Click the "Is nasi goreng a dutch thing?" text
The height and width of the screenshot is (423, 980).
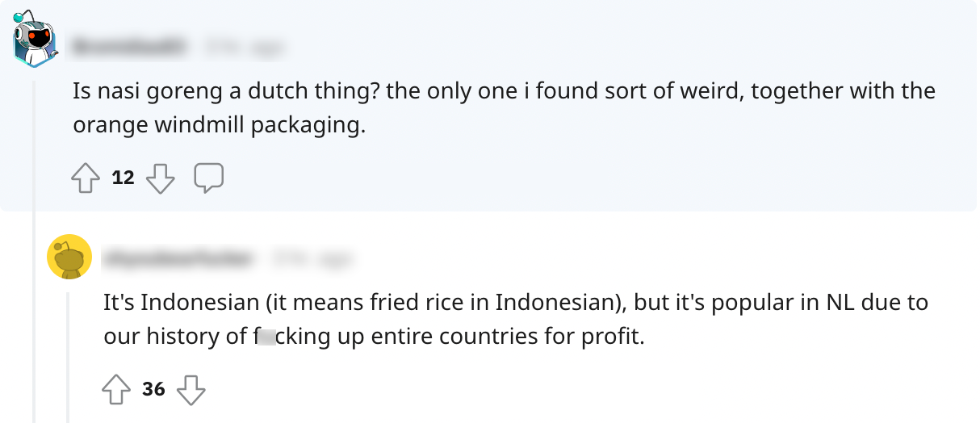click(226, 90)
